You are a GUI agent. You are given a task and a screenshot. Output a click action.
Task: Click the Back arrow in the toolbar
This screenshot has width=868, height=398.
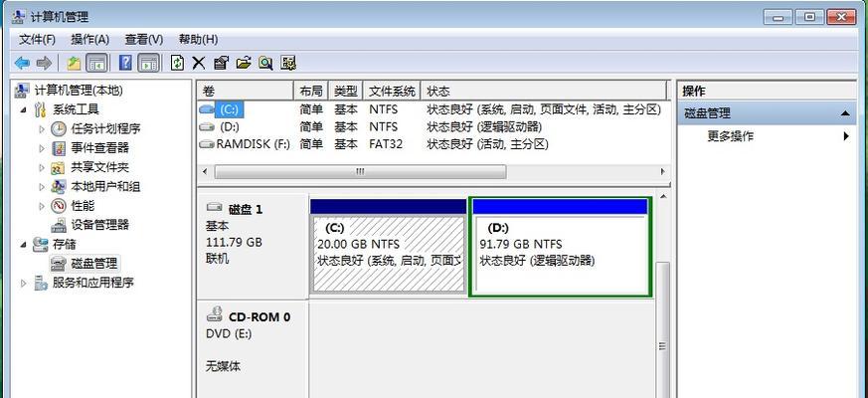(22, 63)
